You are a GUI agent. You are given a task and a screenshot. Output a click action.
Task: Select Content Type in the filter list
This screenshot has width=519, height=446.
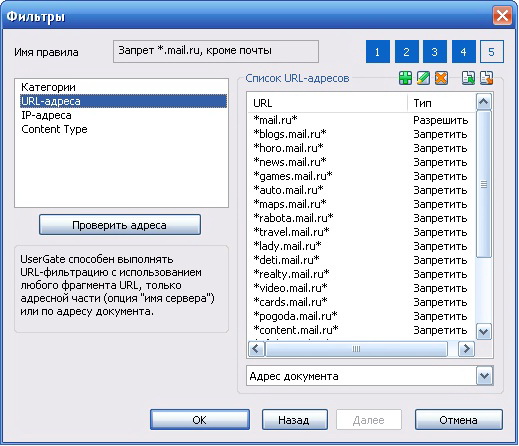coord(123,129)
